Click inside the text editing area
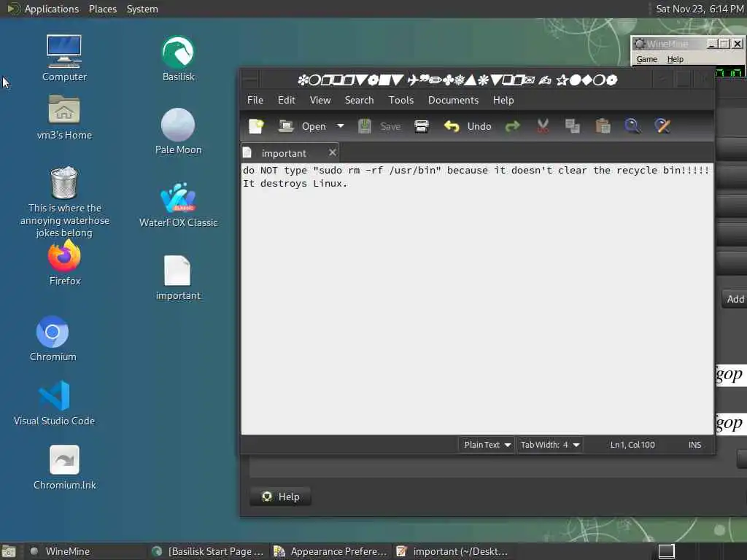The image size is (747, 560). tap(477, 298)
